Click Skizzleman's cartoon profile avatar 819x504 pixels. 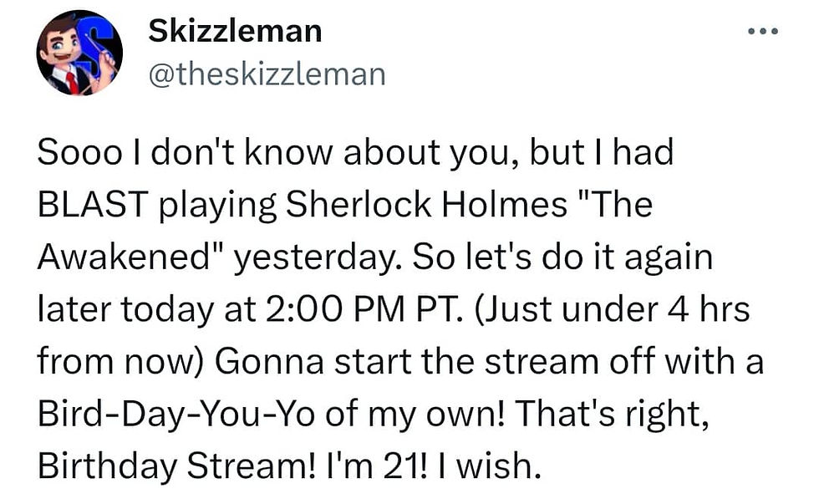coord(80,52)
